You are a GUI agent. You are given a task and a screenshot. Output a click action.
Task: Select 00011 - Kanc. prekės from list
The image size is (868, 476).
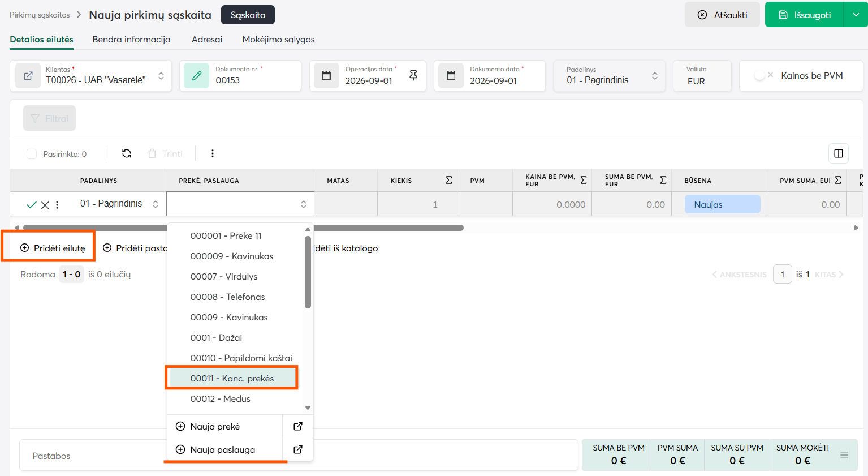pos(232,378)
